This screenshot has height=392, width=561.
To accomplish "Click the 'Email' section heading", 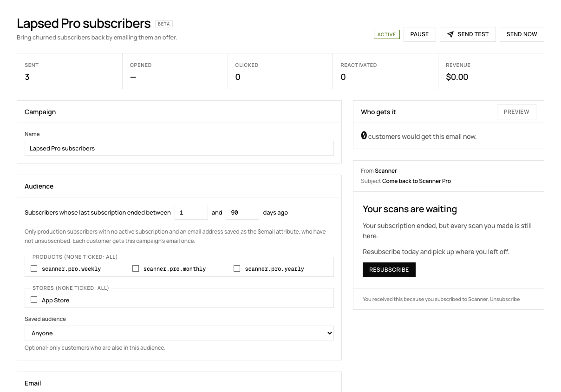I will pyautogui.click(x=33, y=383).
